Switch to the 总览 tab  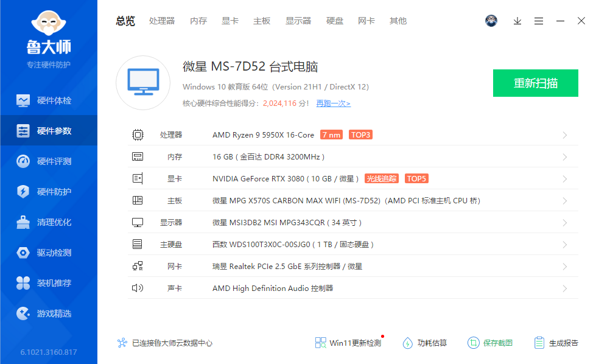tap(125, 21)
